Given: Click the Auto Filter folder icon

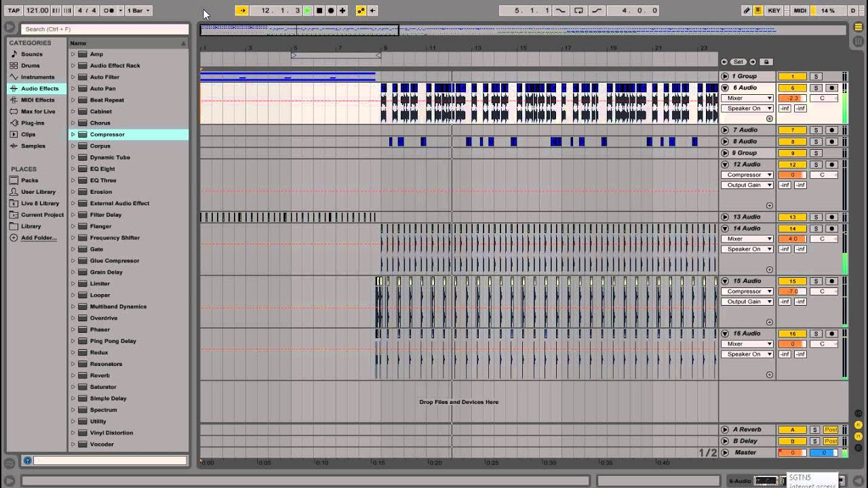Looking at the screenshot, I should point(83,77).
